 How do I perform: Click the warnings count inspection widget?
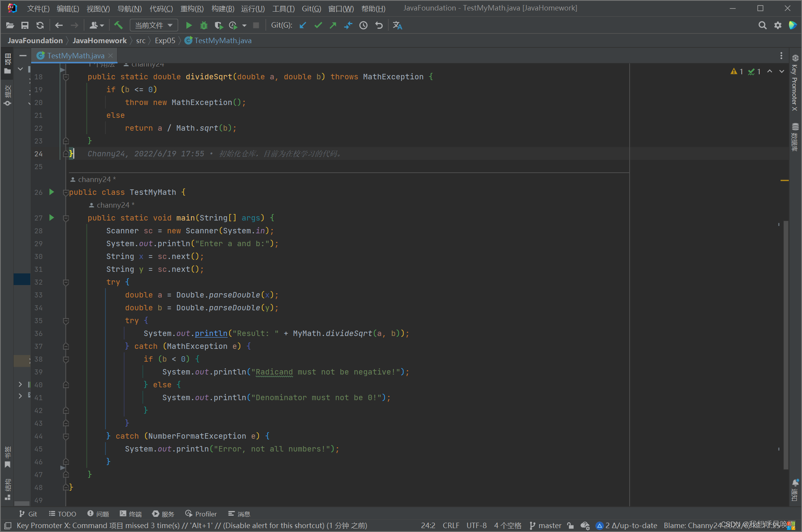coord(737,72)
